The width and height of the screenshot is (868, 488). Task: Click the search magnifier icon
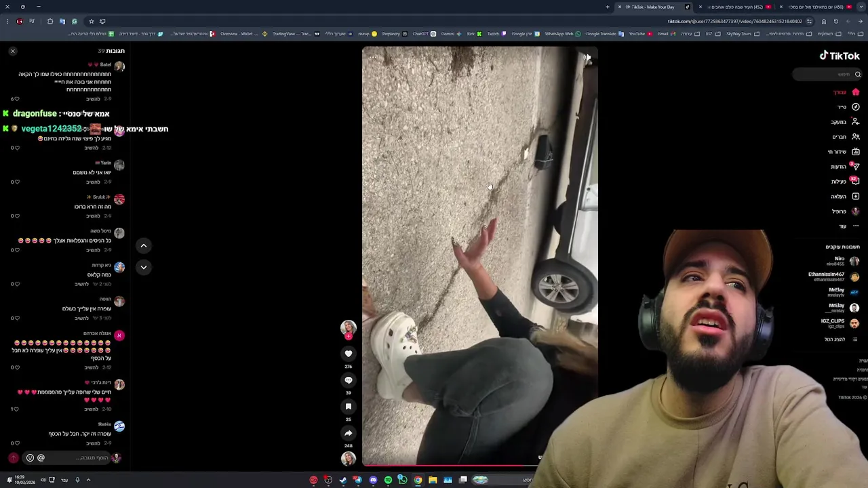[858, 75]
